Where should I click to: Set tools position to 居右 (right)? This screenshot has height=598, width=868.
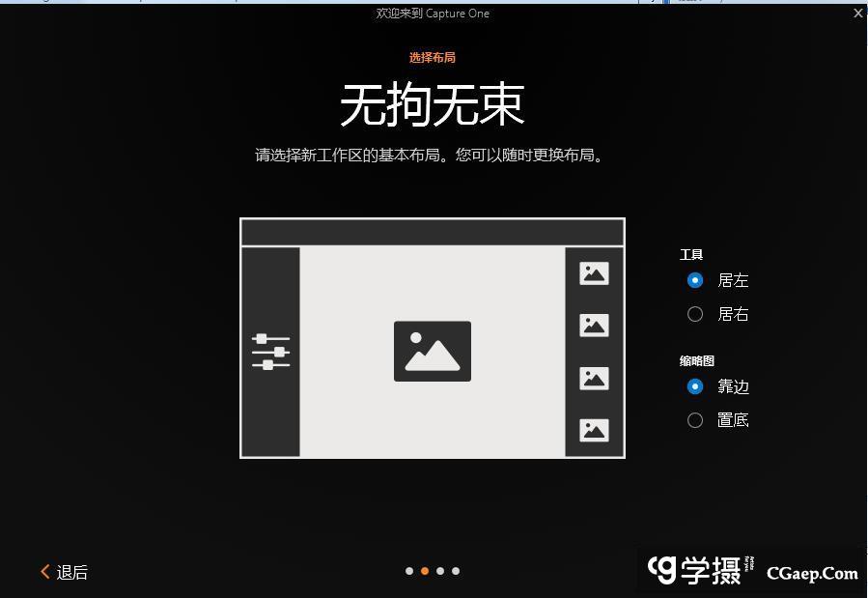(695, 314)
